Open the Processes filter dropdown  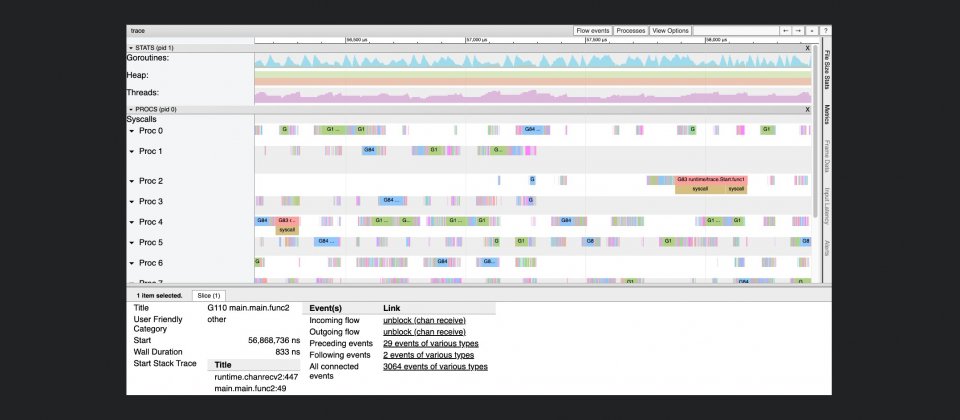[x=631, y=31]
